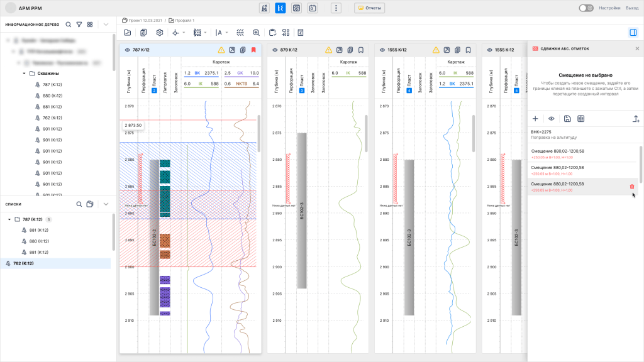
Task: Click the warning triangle on well 879 K:12
Action: (x=328, y=50)
